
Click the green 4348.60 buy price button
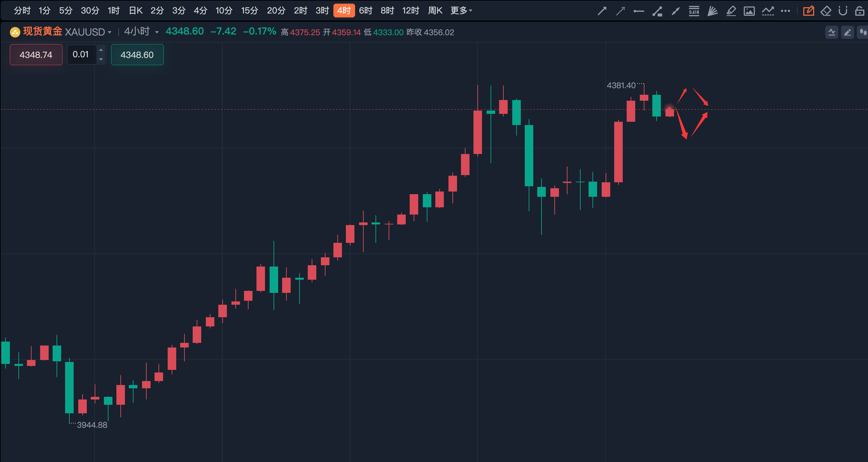(137, 55)
